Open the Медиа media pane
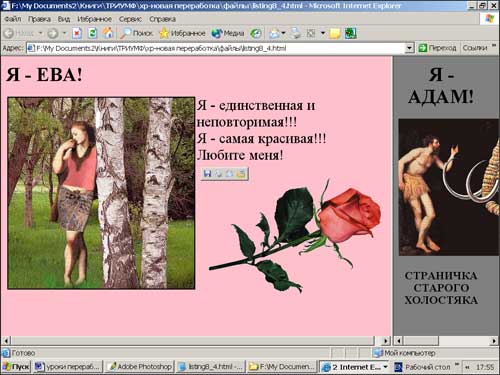Viewport: 500px width, 375px height. pyautogui.click(x=228, y=33)
